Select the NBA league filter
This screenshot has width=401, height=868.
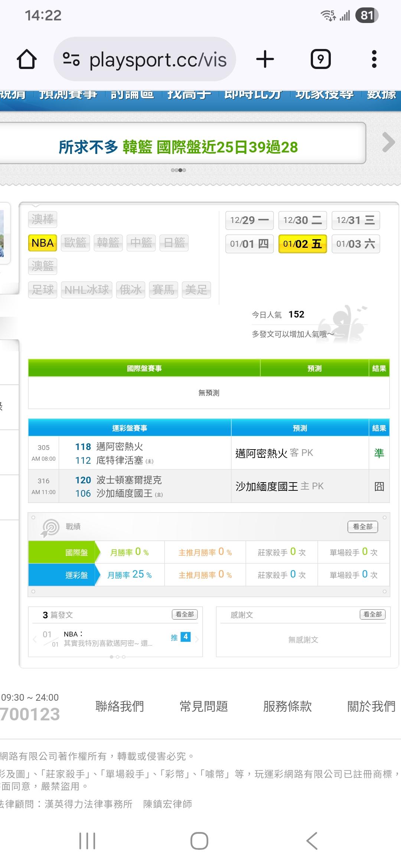pyautogui.click(x=43, y=243)
